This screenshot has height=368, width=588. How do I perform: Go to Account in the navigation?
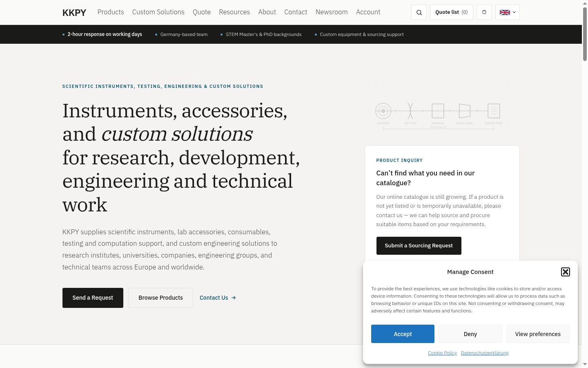(x=368, y=12)
